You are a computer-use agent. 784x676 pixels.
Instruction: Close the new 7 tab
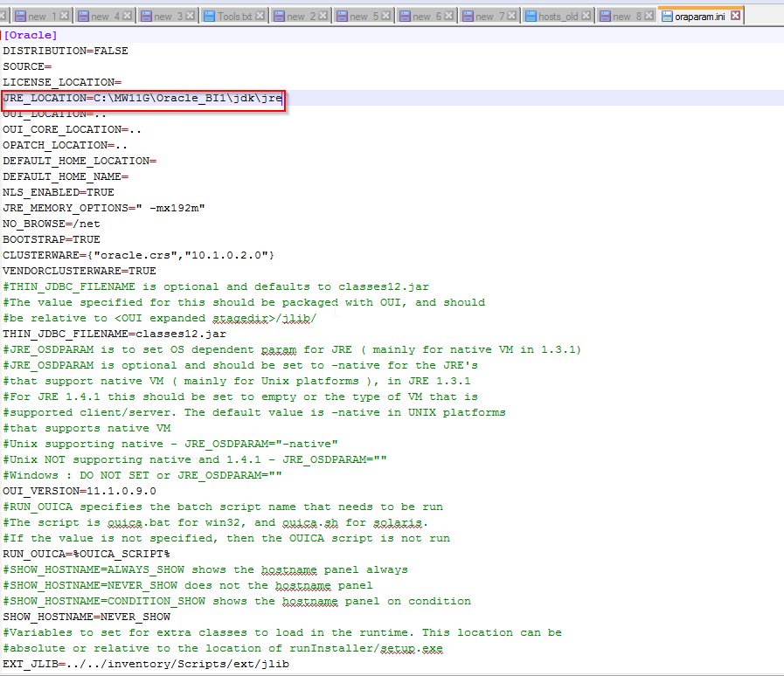[x=512, y=16]
